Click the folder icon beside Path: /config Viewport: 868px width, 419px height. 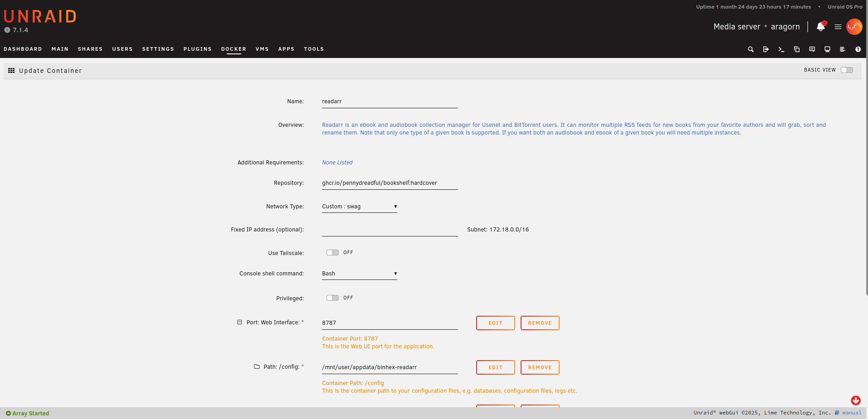pos(257,366)
